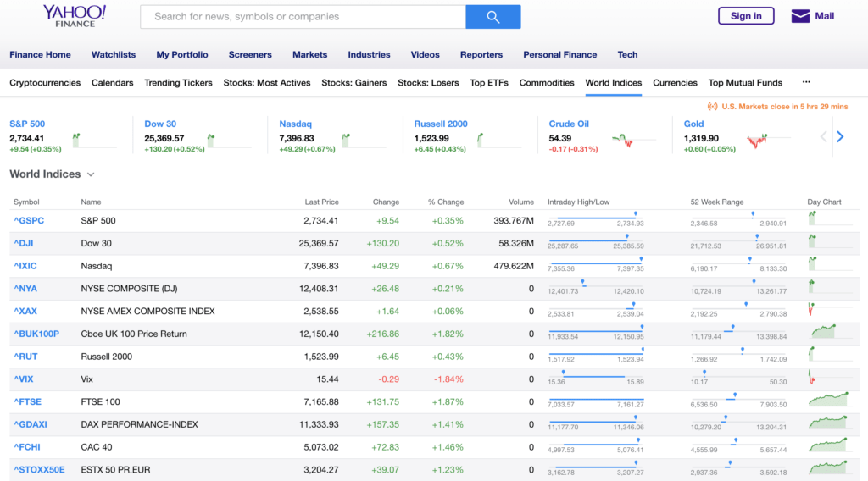Open the Markets menu
Screen dimensions: 868x481
coord(310,55)
